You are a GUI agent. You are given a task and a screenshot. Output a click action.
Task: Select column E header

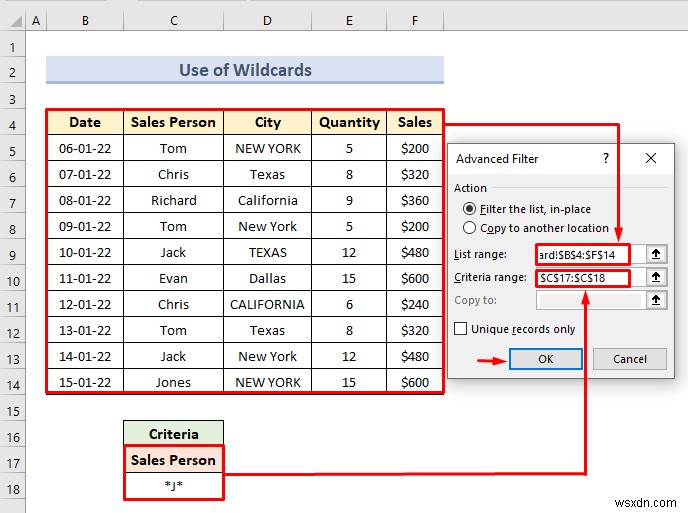pyautogui.click(x=349, y=21)
